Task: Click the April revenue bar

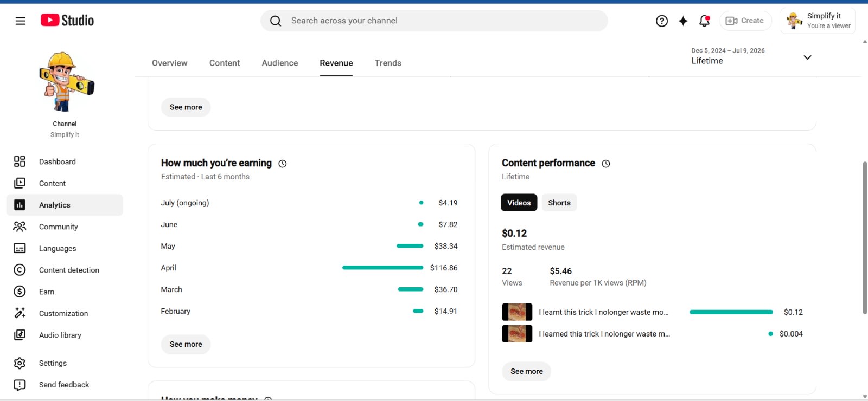Action: (383, 268)
